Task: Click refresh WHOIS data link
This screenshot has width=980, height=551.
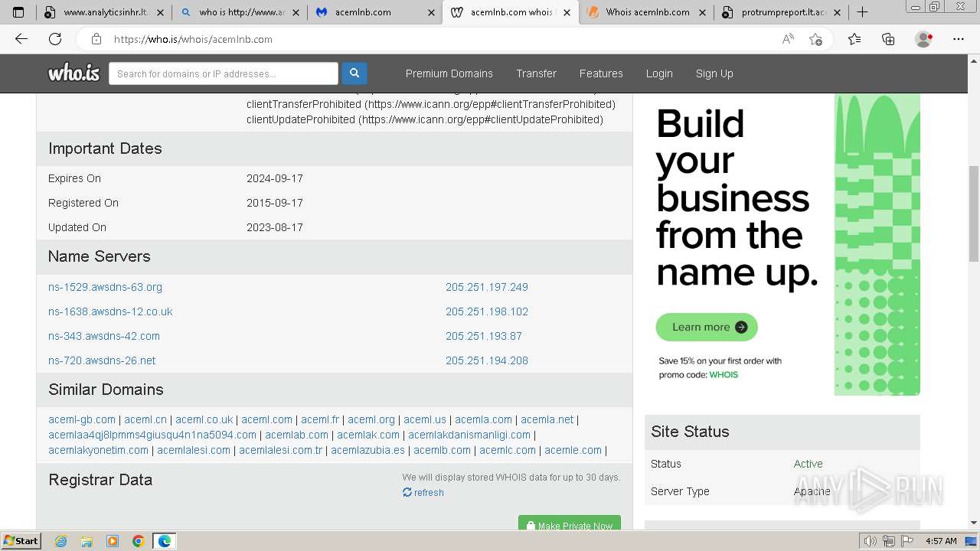Action: (x=423, y=492)
